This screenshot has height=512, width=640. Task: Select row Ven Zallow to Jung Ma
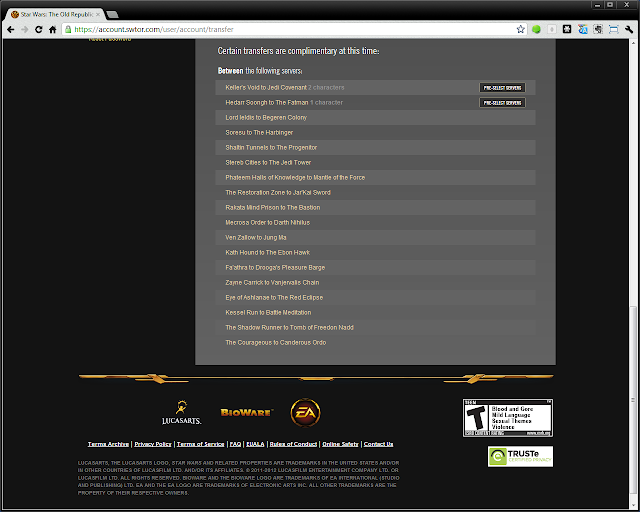tap(375, 238)
